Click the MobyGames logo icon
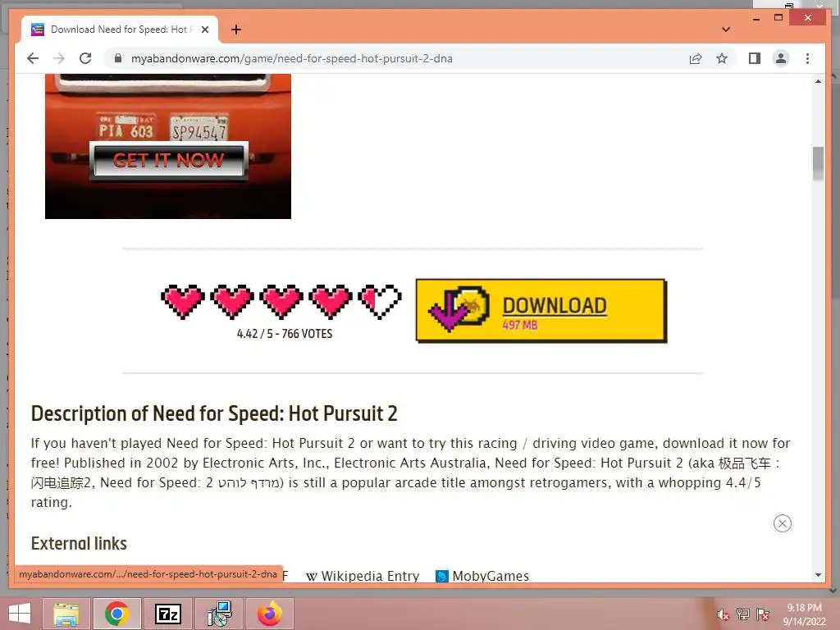Screen dimensions: 840x630 click(442, 577)
